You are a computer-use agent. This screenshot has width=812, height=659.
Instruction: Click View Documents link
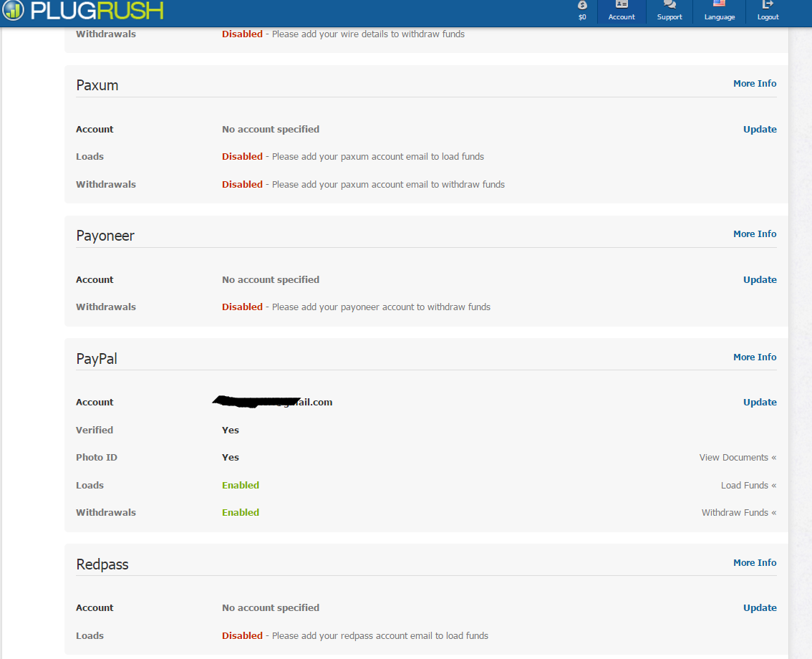pyautogui.click(x=738, y=458)
